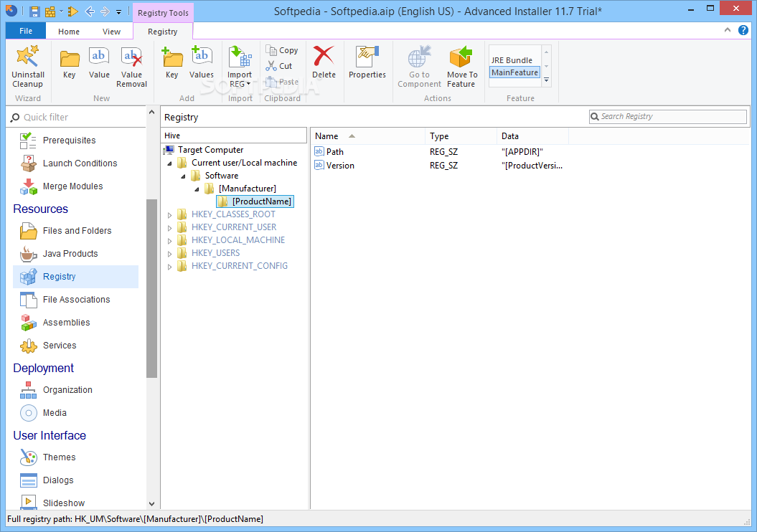Select the Target Computer root node

pyautogui.click(x=210, y=150)
